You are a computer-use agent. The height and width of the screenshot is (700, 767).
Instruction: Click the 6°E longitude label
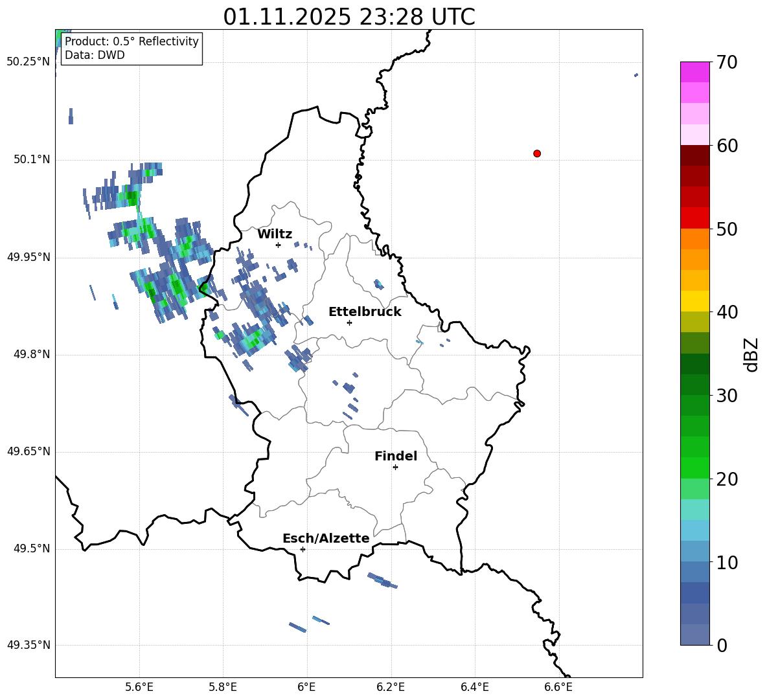click(306, 687)
